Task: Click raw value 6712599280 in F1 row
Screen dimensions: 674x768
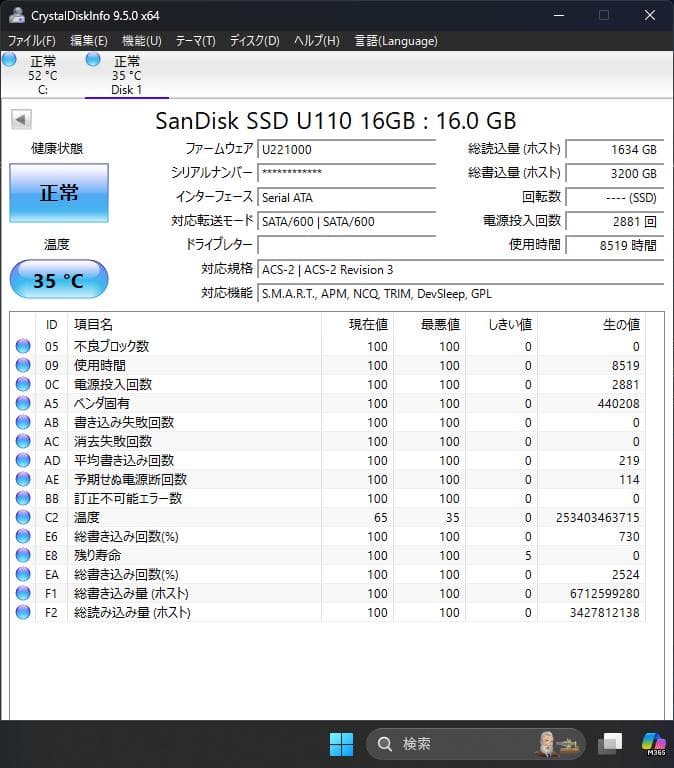Action: [x=604, y=593]
